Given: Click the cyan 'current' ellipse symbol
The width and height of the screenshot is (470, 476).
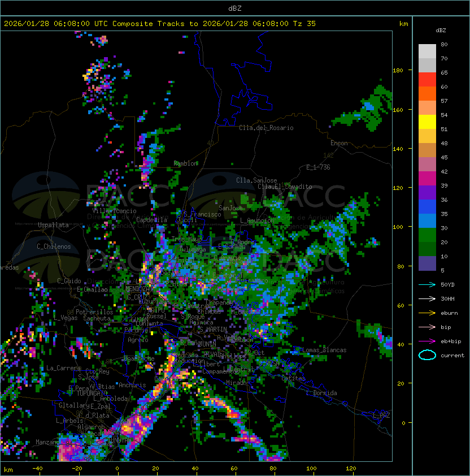Looking at the screenshot, I should [427, 355].
